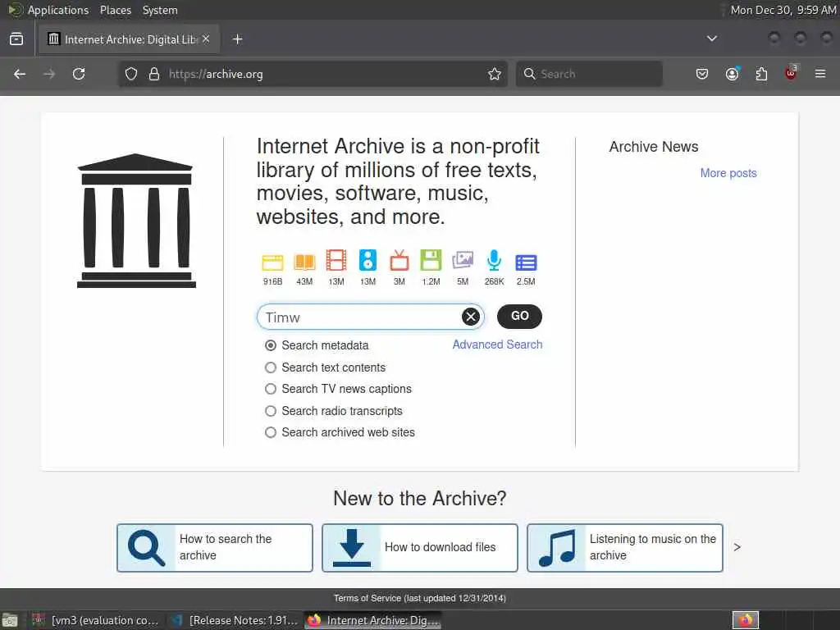Open the Images icon (5M)
This screenshot has height=630, width=840.
[463, 260]
